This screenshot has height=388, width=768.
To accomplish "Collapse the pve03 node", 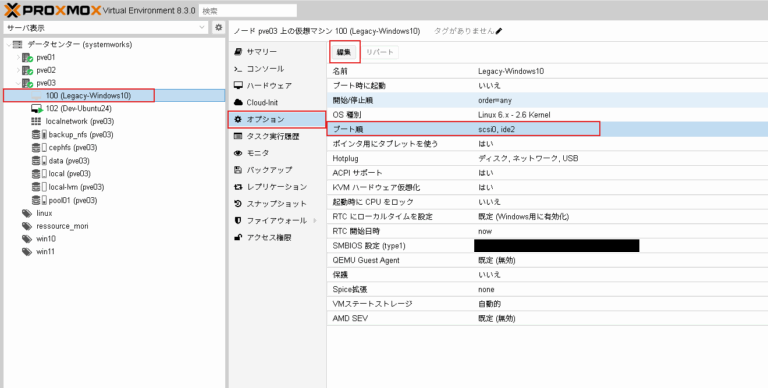I will coord(18,83).
